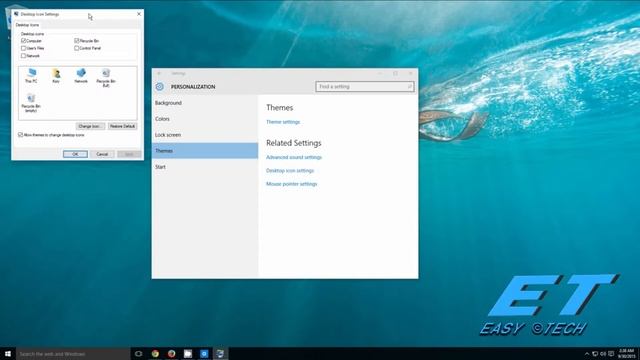Screen dimensions: 640x360
Task: Select the This PC icon in the preview list
Action: [x=31, y=76]
